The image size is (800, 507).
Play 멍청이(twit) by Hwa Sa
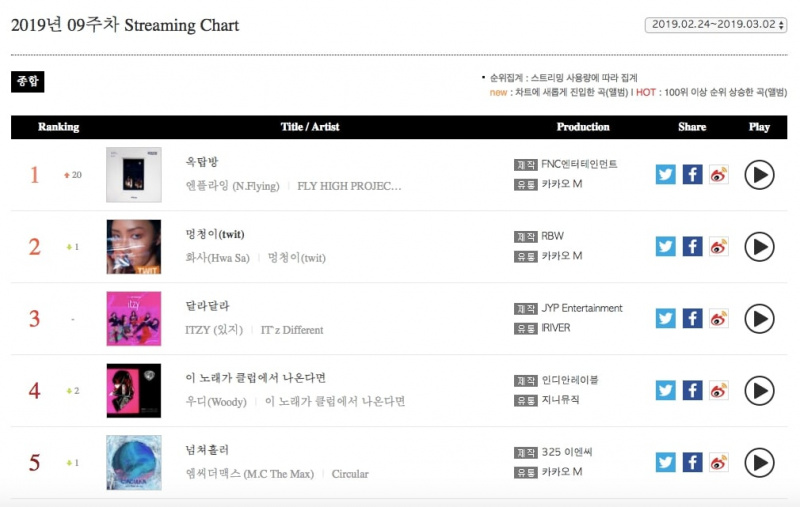759,247
